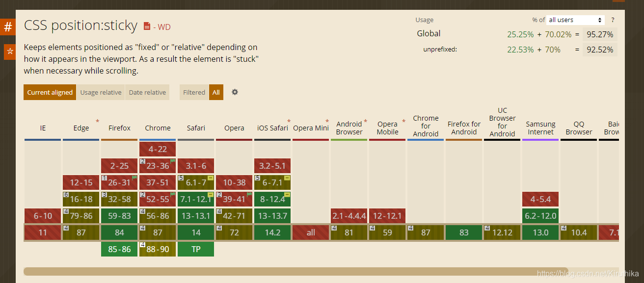
Task: Open the table settings gear icon
Action: (235, 92)
